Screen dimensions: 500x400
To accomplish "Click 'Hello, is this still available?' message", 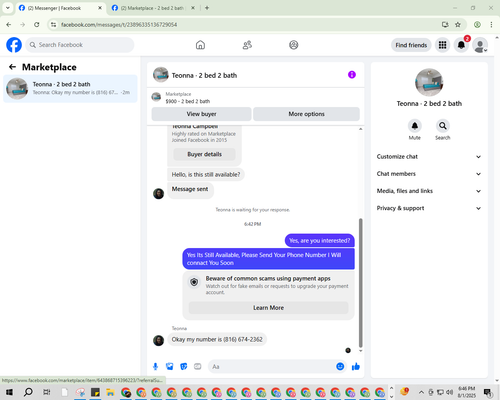I will click(x=206, y=174).
